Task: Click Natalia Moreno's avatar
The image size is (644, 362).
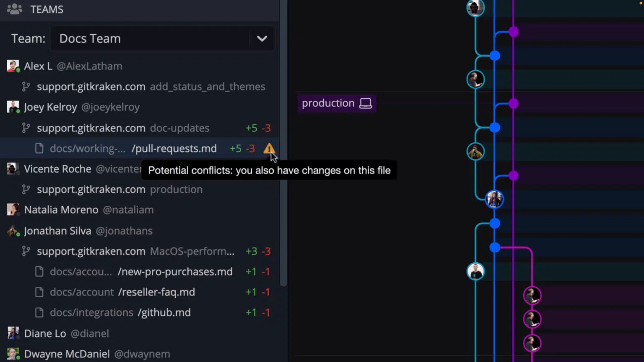Action: 13,209
